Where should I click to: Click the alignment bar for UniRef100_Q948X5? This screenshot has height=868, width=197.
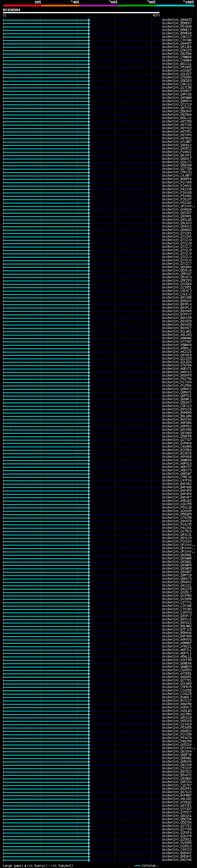pyautogui.click(x=46, y=20)
